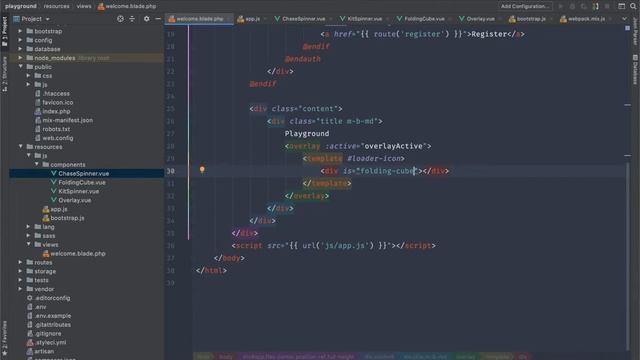Click welcome.blade.php in the navigation breadcrumb
Image resolution: width=640 pixels, height=360 pixels.
[127, 6]
